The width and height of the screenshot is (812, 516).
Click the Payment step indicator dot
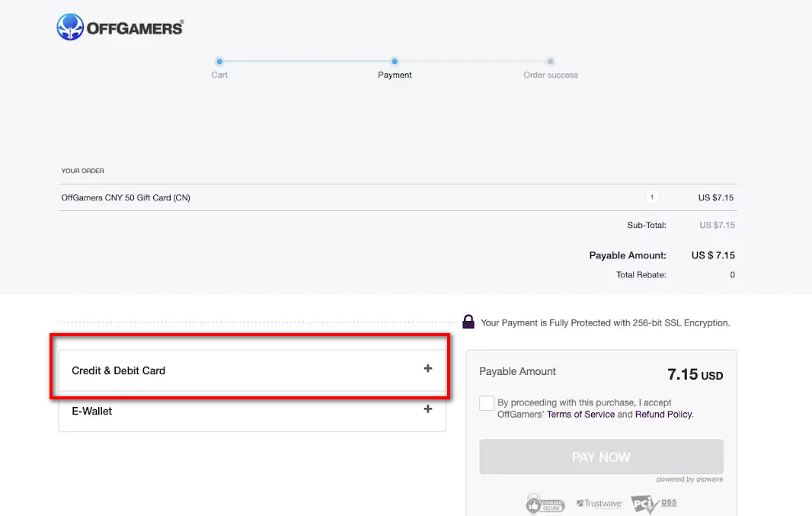(x=395, y=62)
